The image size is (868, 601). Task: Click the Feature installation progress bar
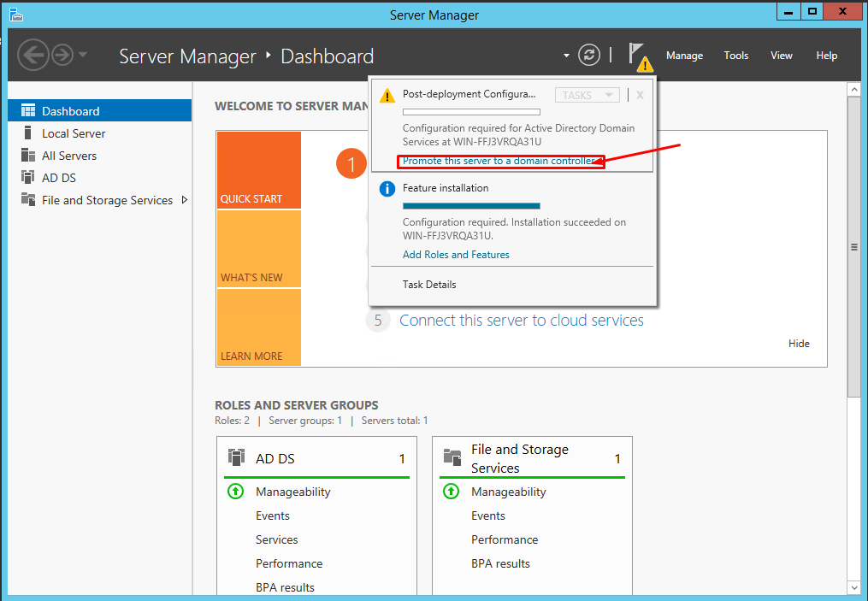tap(471, 206)
